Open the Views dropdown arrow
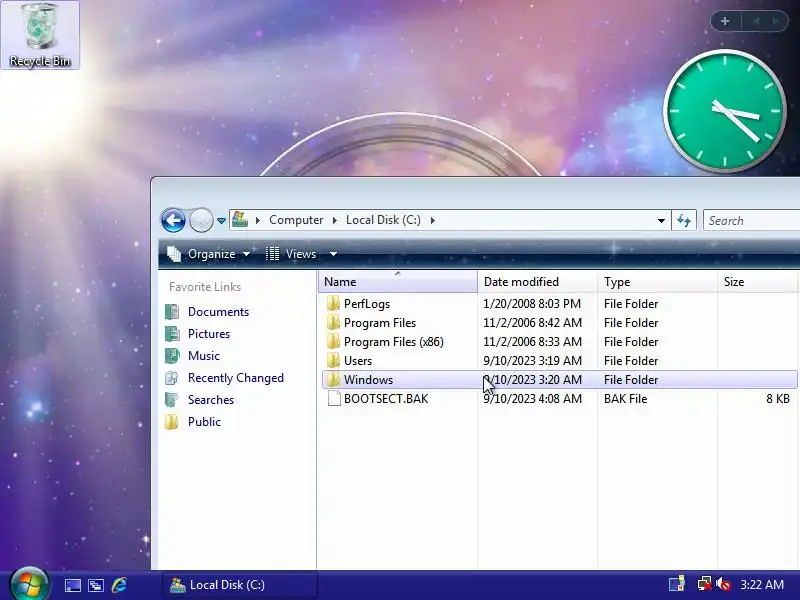800x600 pixels. click(x=333, y=254)
